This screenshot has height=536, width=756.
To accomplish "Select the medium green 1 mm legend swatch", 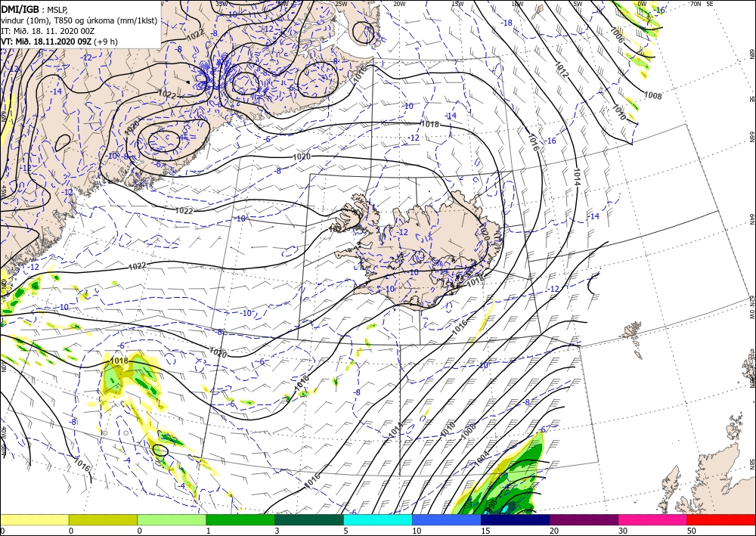I will (x=240, y=519).
